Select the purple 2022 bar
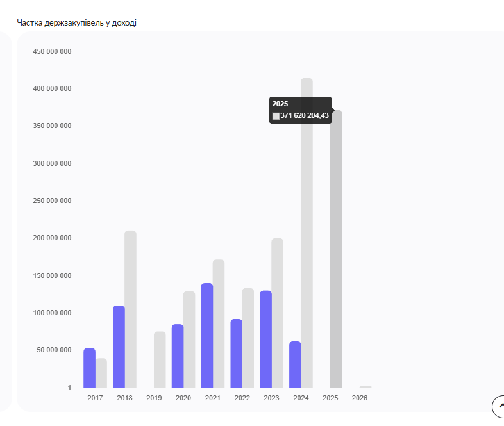 pyautogui.click(x=237, y=354)
